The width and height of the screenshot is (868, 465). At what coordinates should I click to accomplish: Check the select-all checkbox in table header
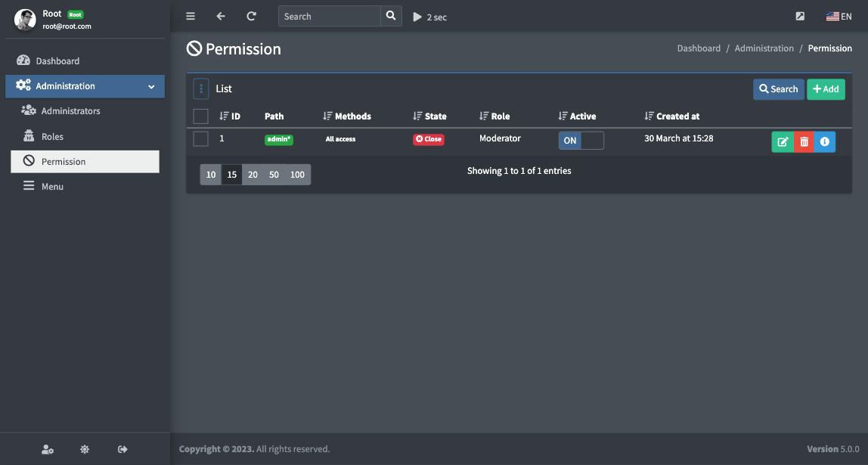click(x=200, y=116)
